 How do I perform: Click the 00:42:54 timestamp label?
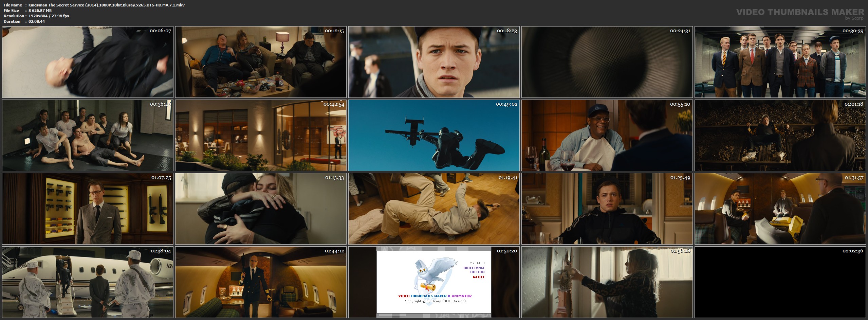(x=334, y=104)
